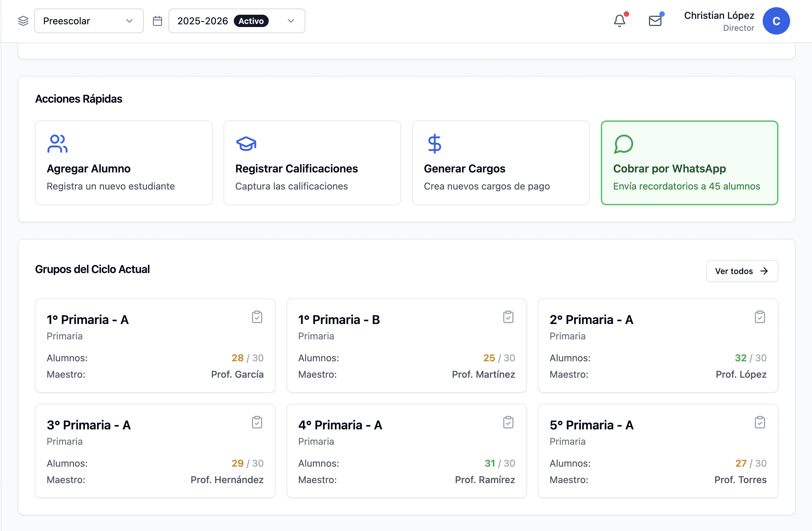Click the Ver todos button
This screenshot has height=531, width=812.
click(x=742, y=271)
